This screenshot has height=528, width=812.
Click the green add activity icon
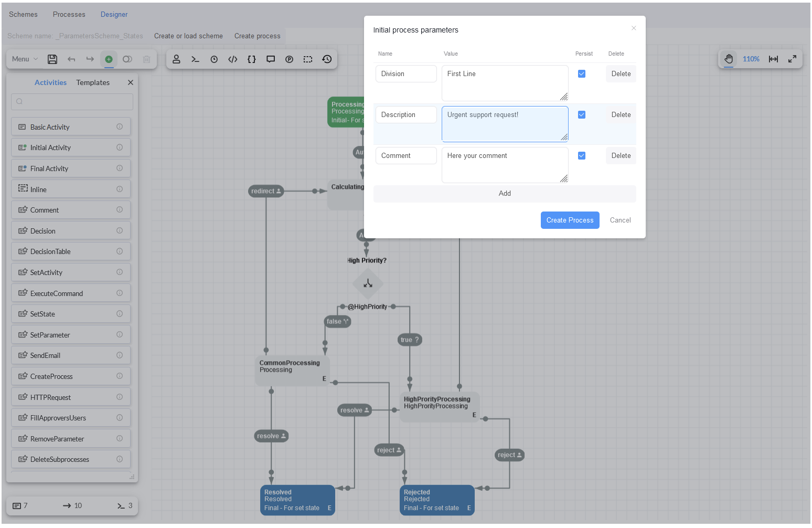pyautogui.click(x=109, y=59)
